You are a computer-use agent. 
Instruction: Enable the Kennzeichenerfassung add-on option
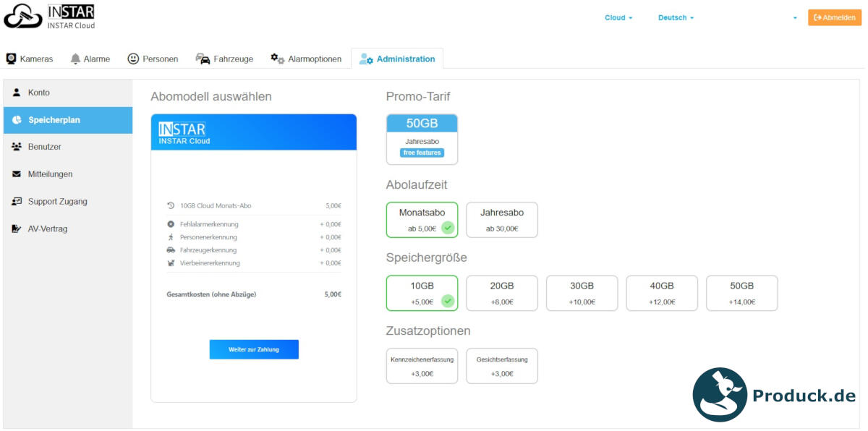point(422,365)
